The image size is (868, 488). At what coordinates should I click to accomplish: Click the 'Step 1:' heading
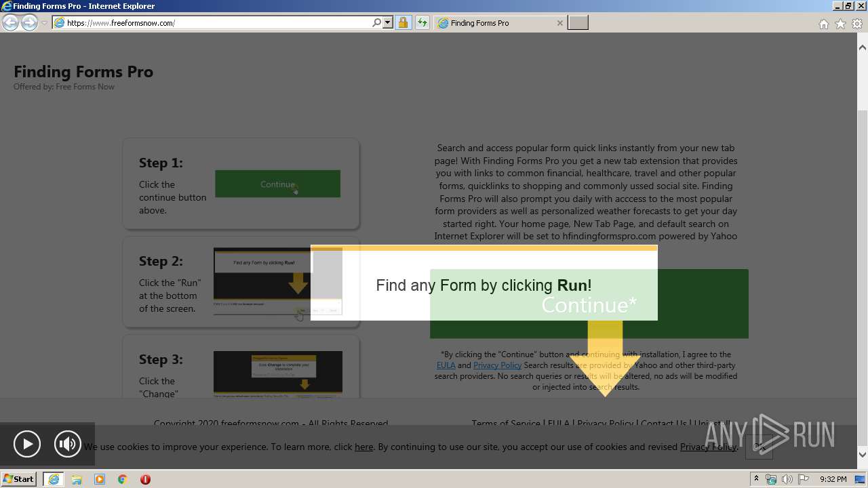pos(161,163)
